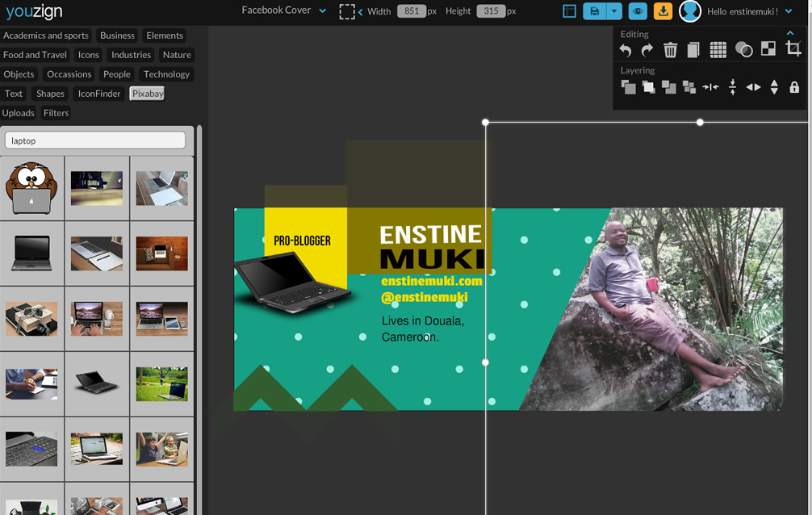Image resolution: width=812 pixels, height=515 pixels.
Task: Select the Crop tool
Action: pos(793,48)
